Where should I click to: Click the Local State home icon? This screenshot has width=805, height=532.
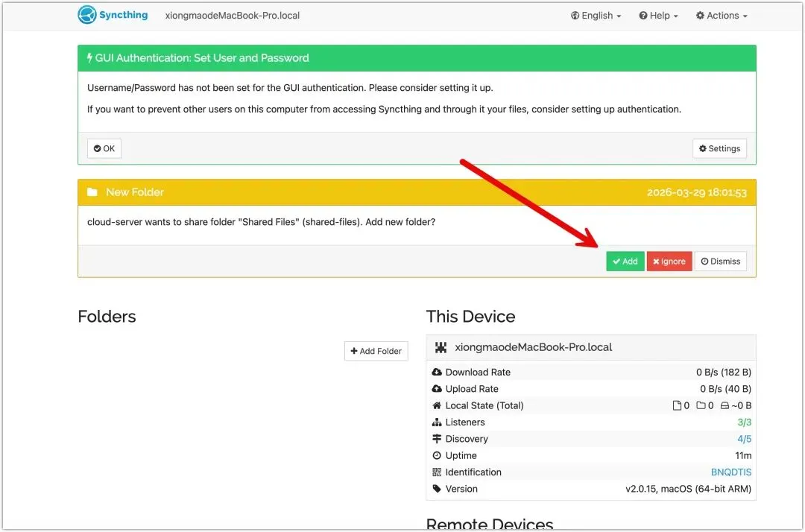tap(437, 405)
